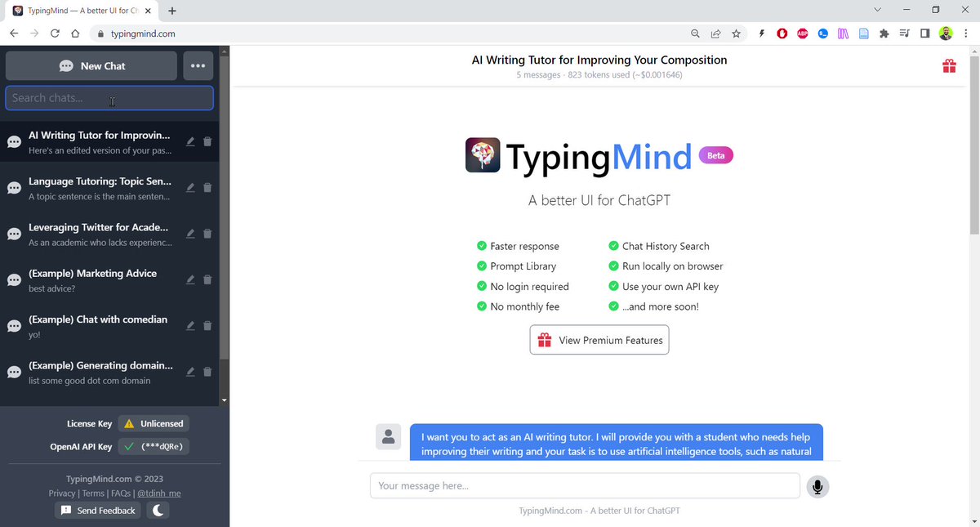
Task: Click the user avatar beside the message
Action: 388,436
